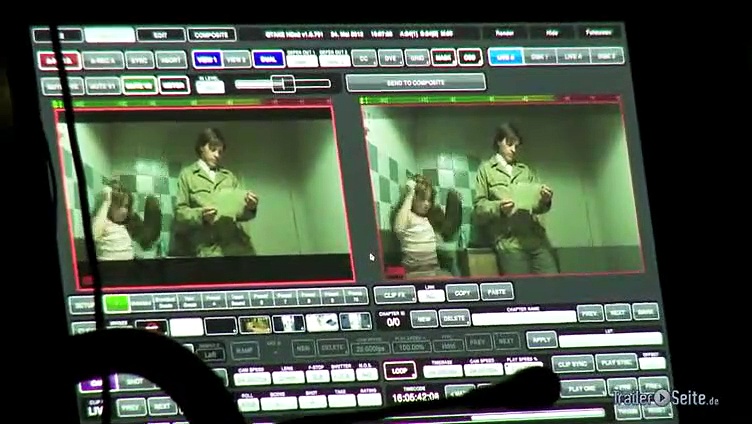Viewport: 752px width, 424px height.
Task: Turn on the OSD overlay
Action: (469, 57)
